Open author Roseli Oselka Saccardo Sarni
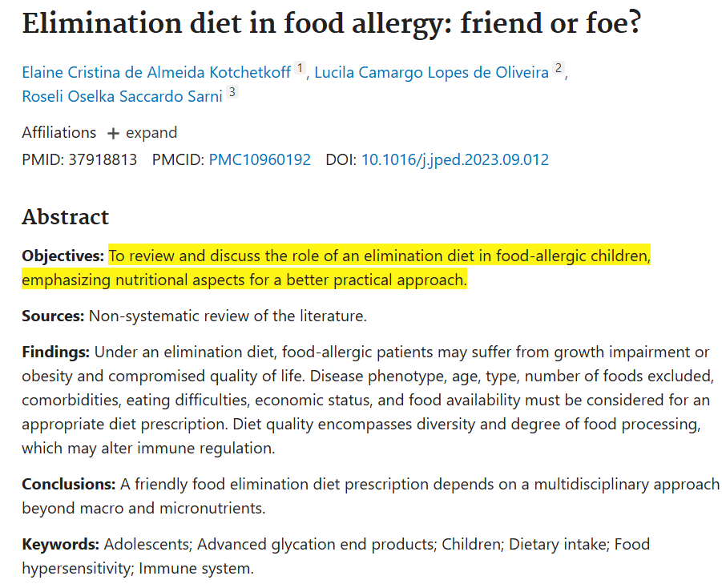This screenshot has height=588, width=722. pyautogui.click(x=122, y=96)
